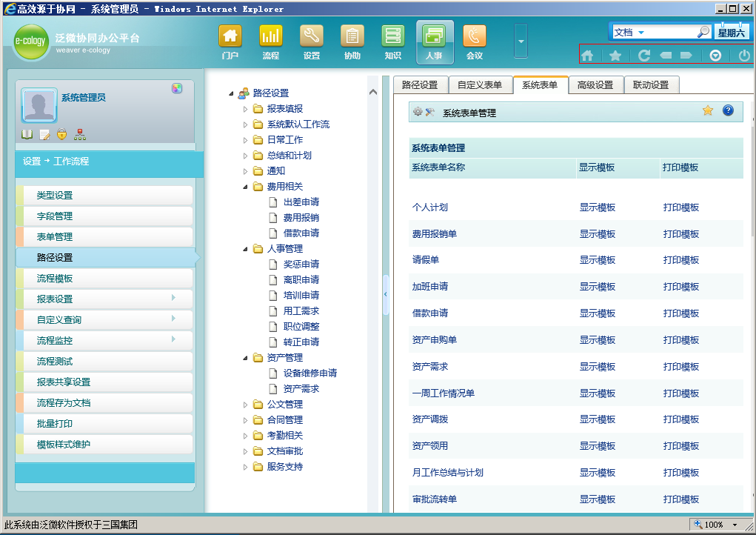
Task: Select 离职申请 in the tree
Action: [x=301, y=280]
